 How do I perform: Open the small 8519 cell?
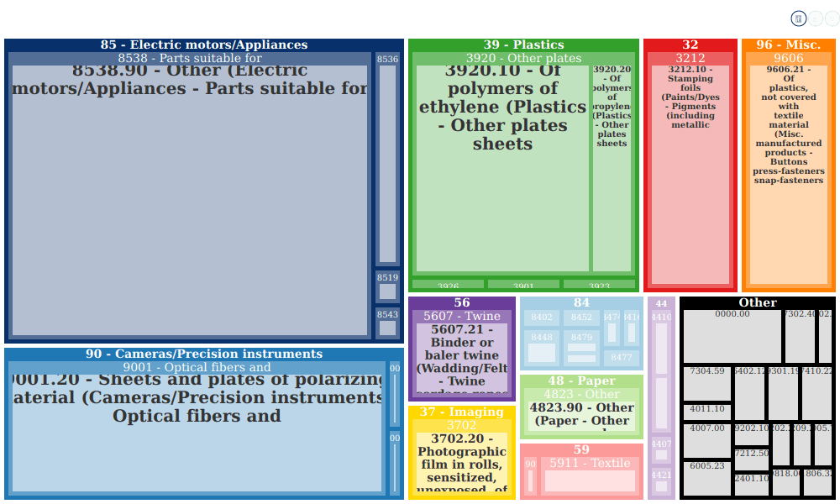(387, 286)
